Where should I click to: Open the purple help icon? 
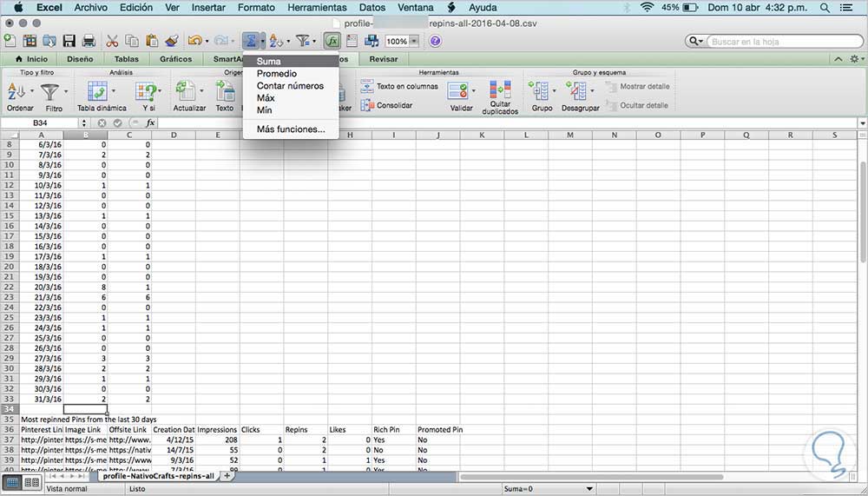(435, 41)
